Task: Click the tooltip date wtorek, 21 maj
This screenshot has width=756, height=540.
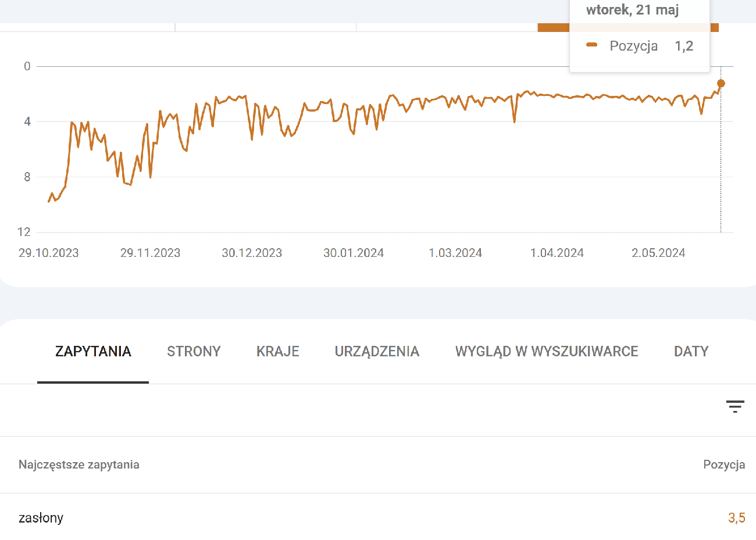Action: pyautogui.click(x=632, y=10)
